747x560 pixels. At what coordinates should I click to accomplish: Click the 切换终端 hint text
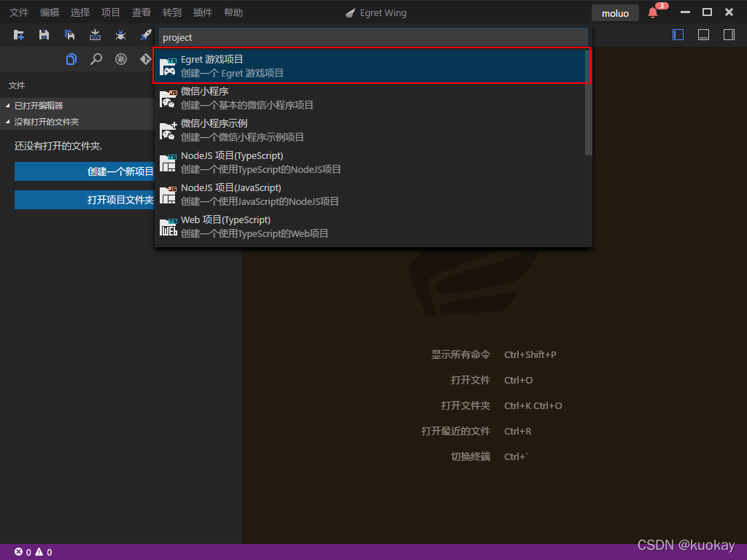471,456
